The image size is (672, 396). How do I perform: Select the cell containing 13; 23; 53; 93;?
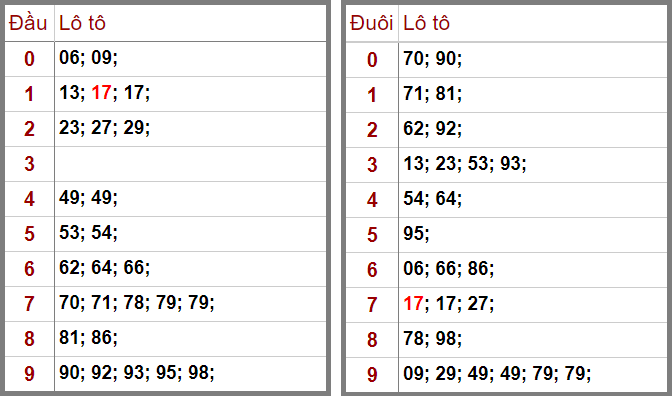click(x=533, y=165)
